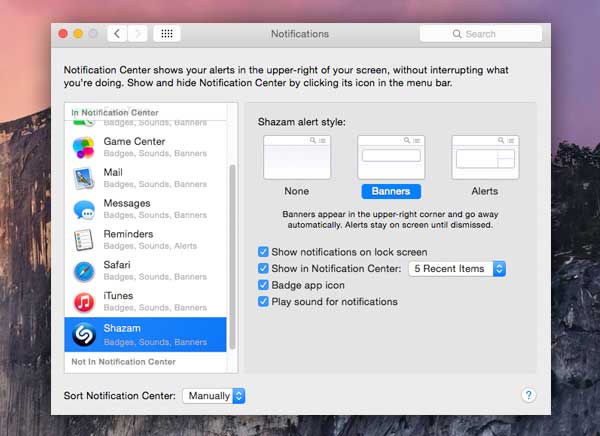Select the Messages entry in app list

pos(145,209)
